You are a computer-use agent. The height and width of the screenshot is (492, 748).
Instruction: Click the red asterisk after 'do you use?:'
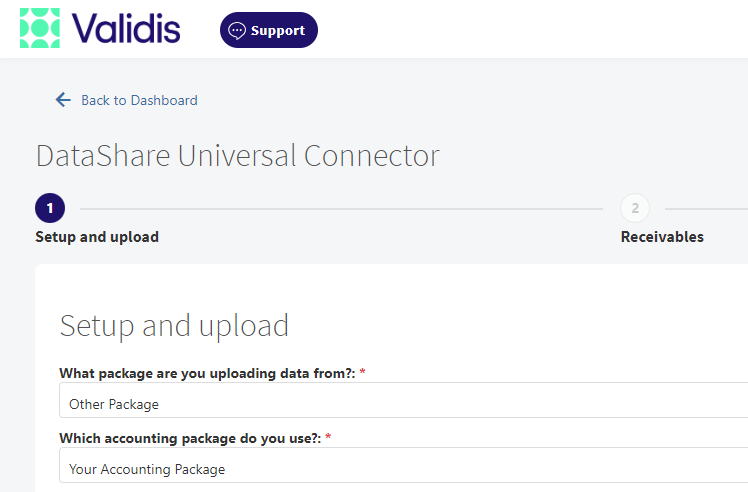click(328, 437)
